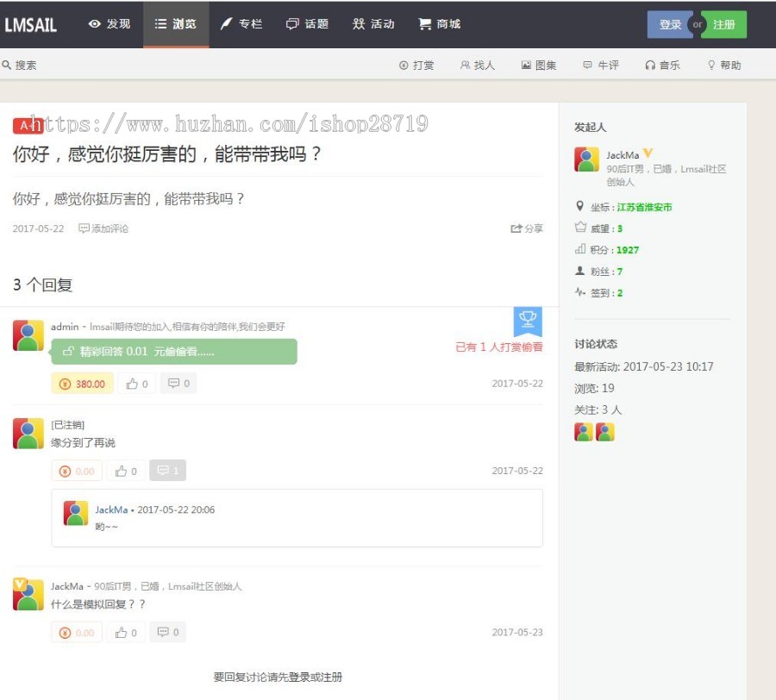Click the LMSAIL logo

[x=31, y=25]
